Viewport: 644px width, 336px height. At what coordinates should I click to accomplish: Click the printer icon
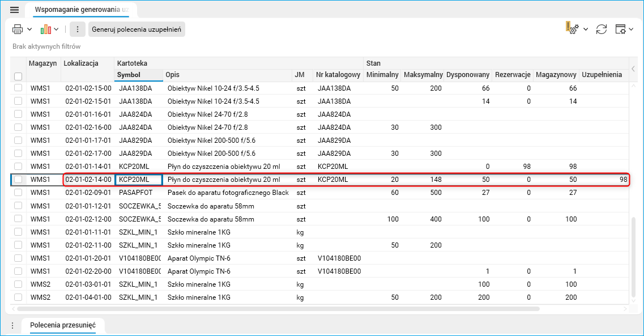coord(18,29)
